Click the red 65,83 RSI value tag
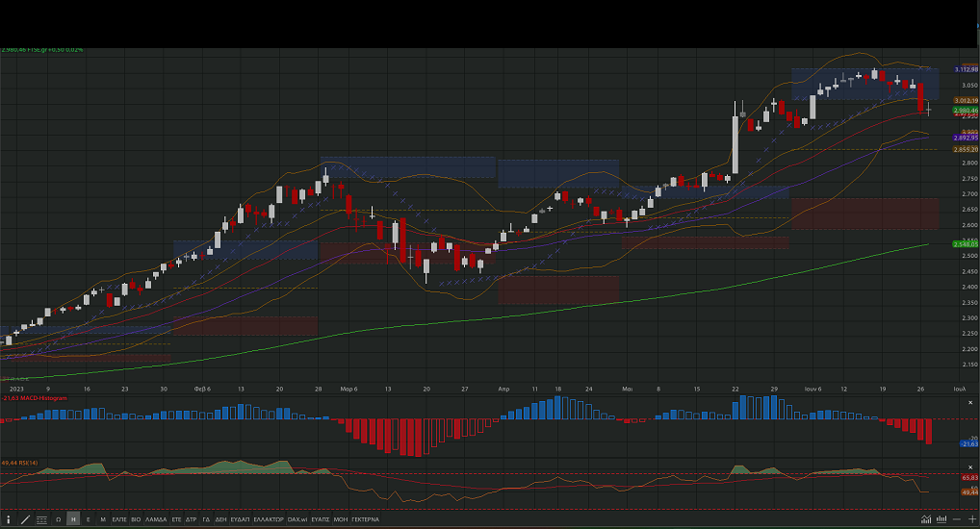Screen dimensions: 980x529 coord(969,478)
